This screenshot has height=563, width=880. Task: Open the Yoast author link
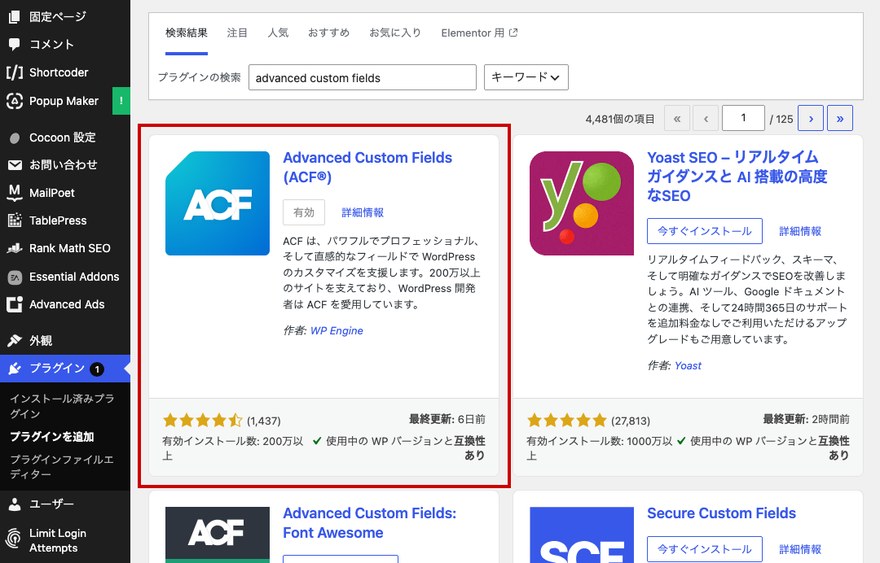[688, 365]
